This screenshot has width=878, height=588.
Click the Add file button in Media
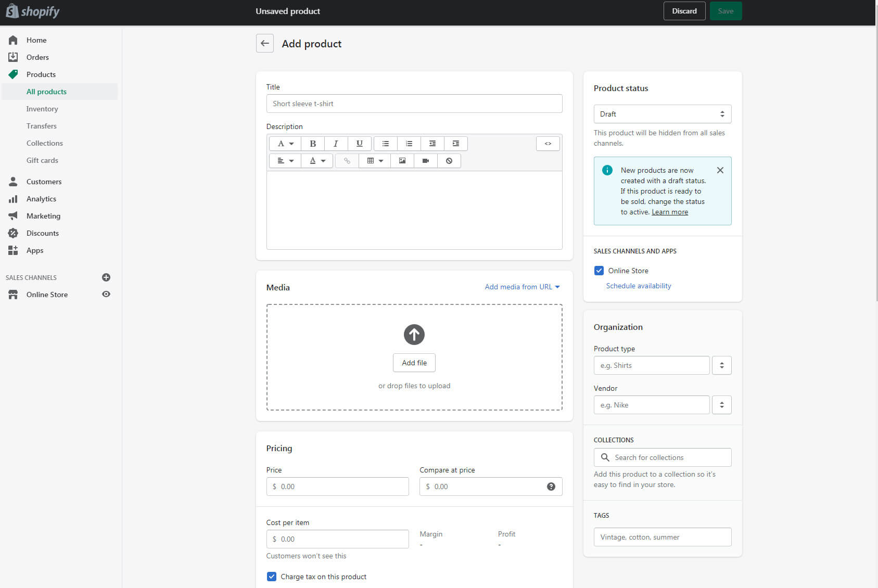[x=414, y=363]
